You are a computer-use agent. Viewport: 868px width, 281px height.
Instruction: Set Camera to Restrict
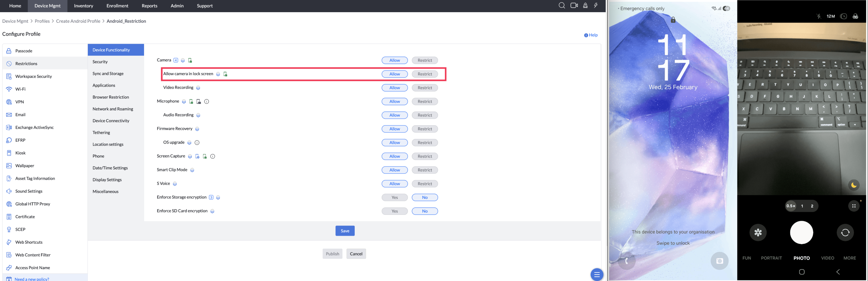coord(425,61)
